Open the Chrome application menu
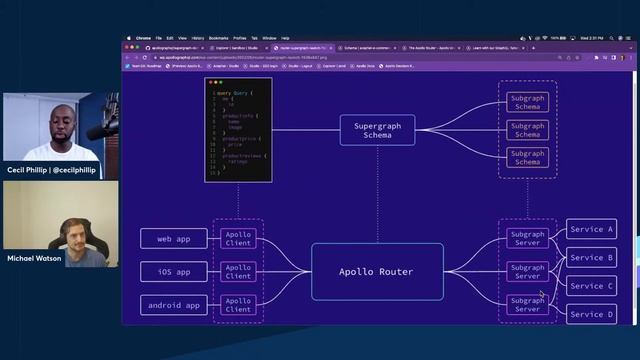 tap(143, 38)
